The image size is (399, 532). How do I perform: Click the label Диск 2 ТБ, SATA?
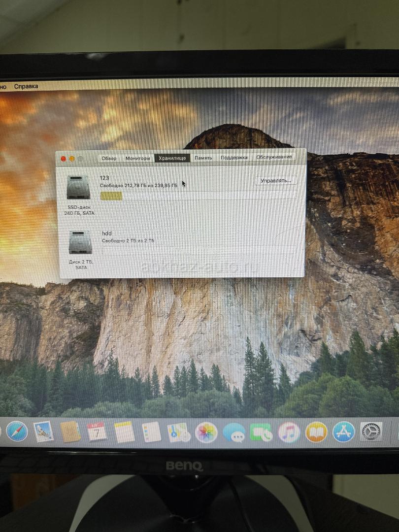coord(81,265)
